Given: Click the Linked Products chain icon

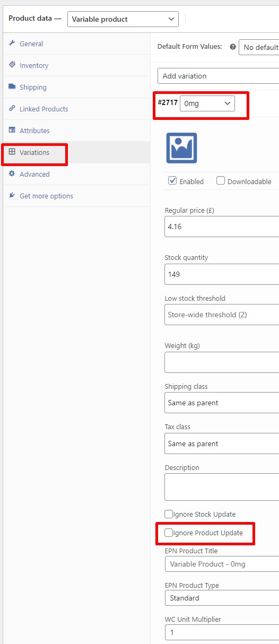Looking at the screenshot, I should click(x=12, y=108).
